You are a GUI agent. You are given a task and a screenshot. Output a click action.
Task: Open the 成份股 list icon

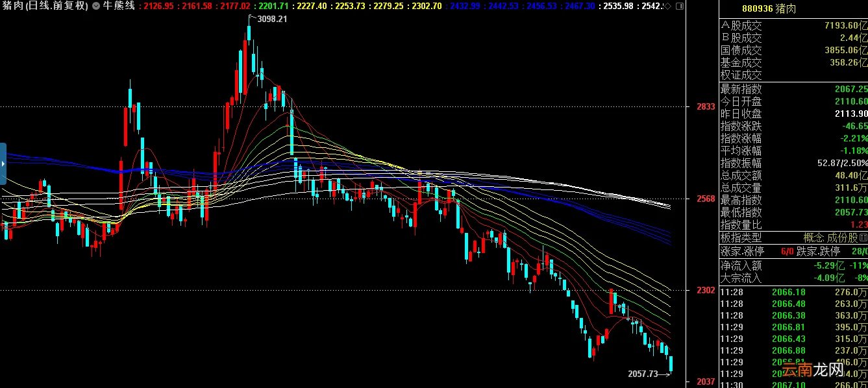(x=863, y=237)
